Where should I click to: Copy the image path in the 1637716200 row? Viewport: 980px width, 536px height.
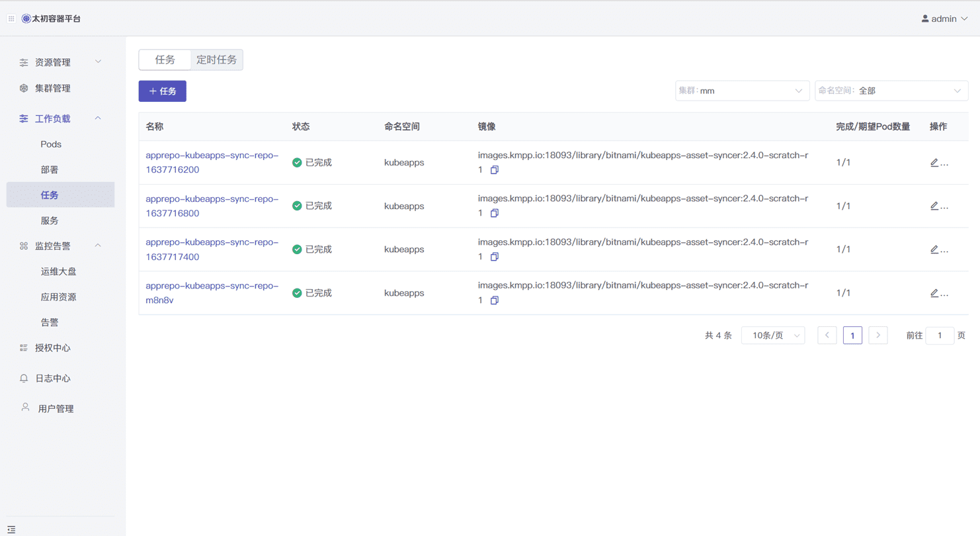(494, 170)
